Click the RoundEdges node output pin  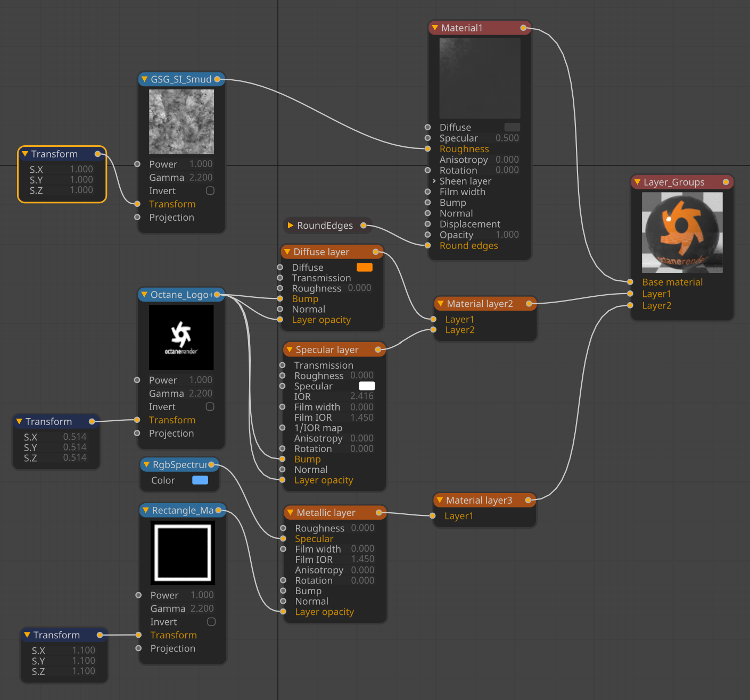pos(363,226)
